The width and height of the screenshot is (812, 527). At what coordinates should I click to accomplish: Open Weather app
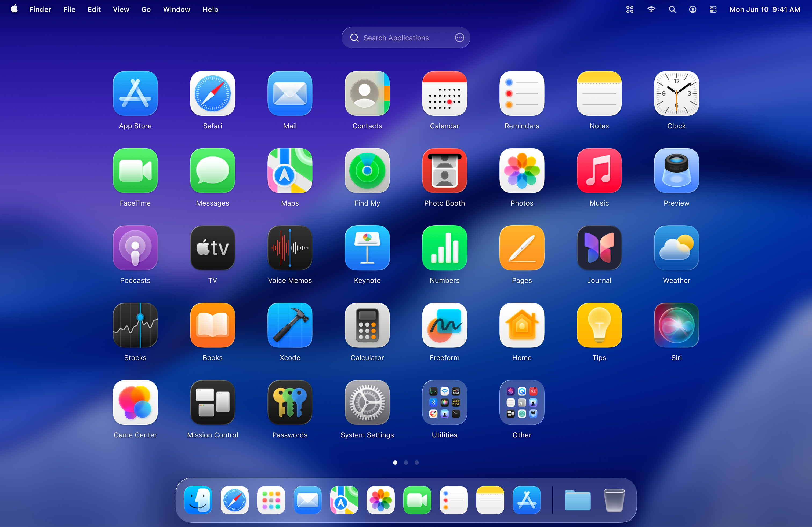click(x=676, y=248)
